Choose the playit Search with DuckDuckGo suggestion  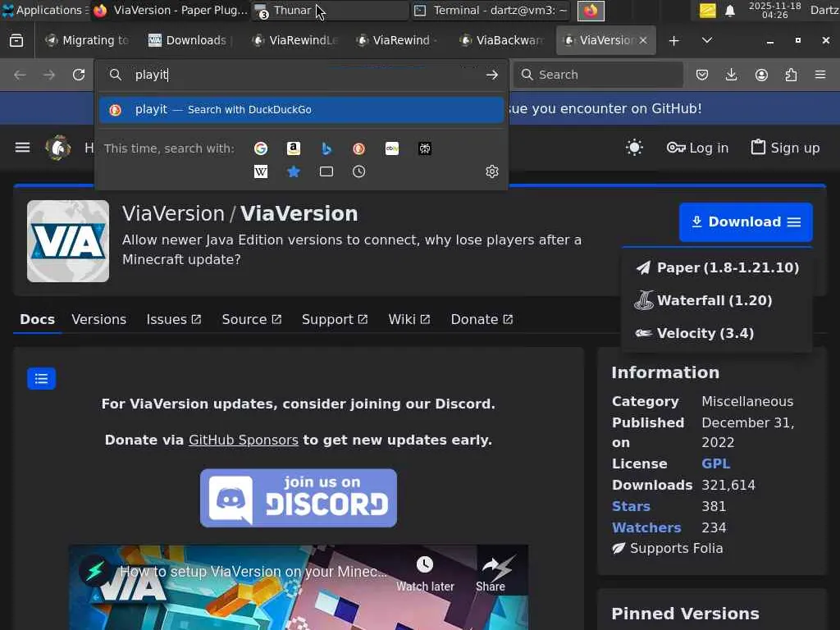coord(301,110)
